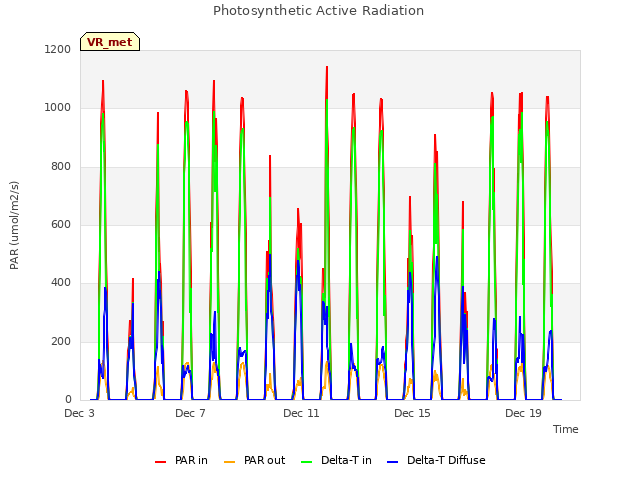The image size is (640, 480).
Task: Click the blue Delta-T Diffuse legend swatch
Action: tap(392, 462)
